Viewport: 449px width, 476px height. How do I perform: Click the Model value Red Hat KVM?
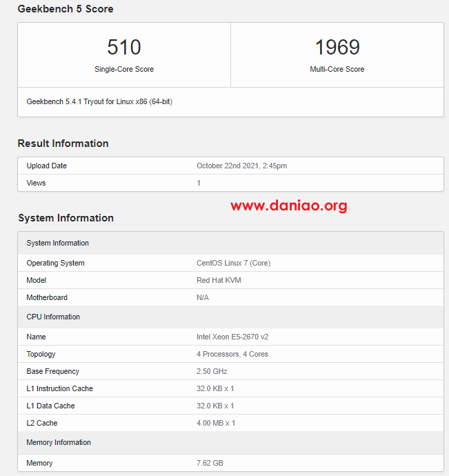pyautogui.click(x=219, y=280)
